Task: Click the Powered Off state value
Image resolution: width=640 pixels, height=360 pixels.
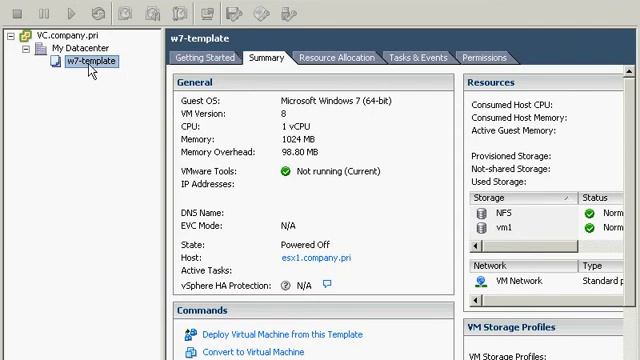Action: [305, 245]
